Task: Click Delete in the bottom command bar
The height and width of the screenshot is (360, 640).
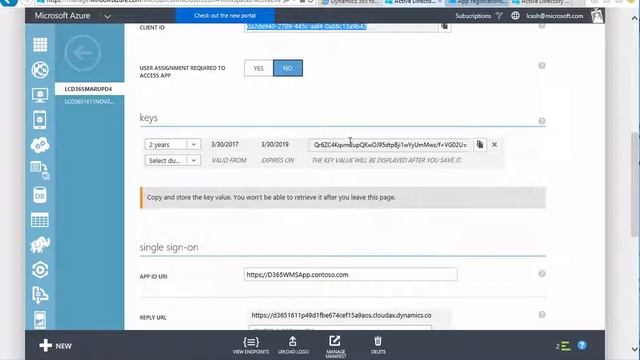Action: [x=378, y=345]
